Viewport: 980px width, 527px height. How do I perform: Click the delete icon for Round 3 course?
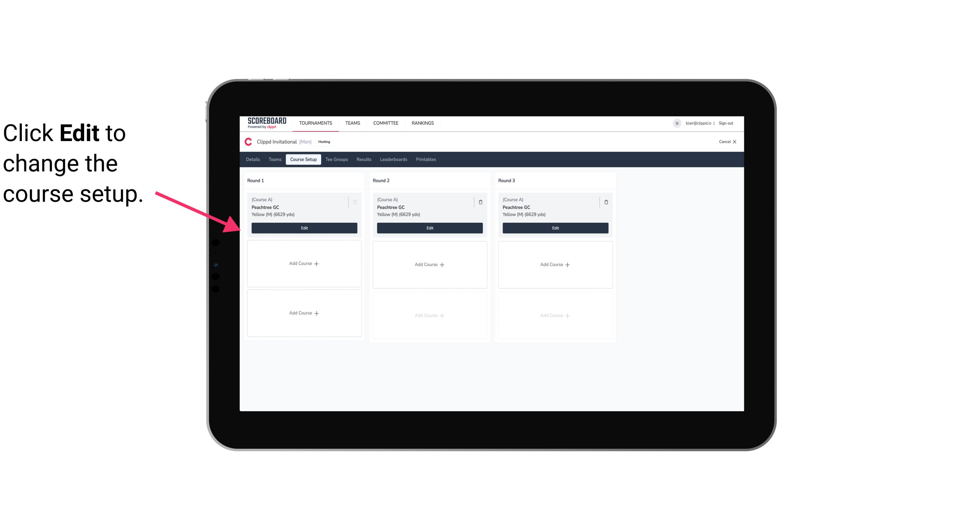(604, 202)
